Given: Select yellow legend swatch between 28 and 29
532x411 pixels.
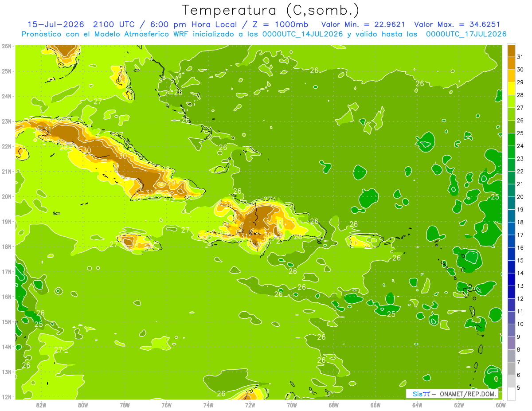Looking at the screenshot, I should pyautogui.click(x=511, y=89).
